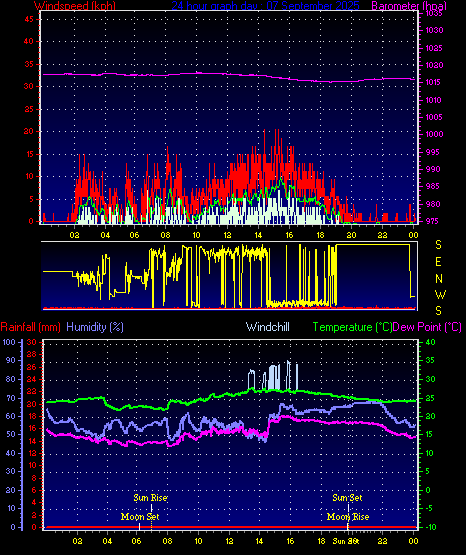The width and height of the screenshot is (466, 555).
Task: Click the 25 value on the windspeed axis
Action: pos(29,109)
